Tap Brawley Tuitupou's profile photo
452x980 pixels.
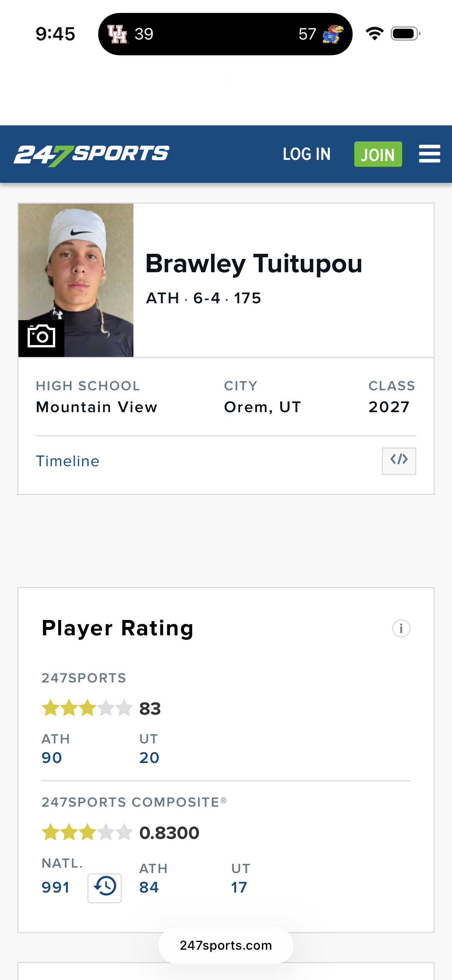[x=76, y=268]
